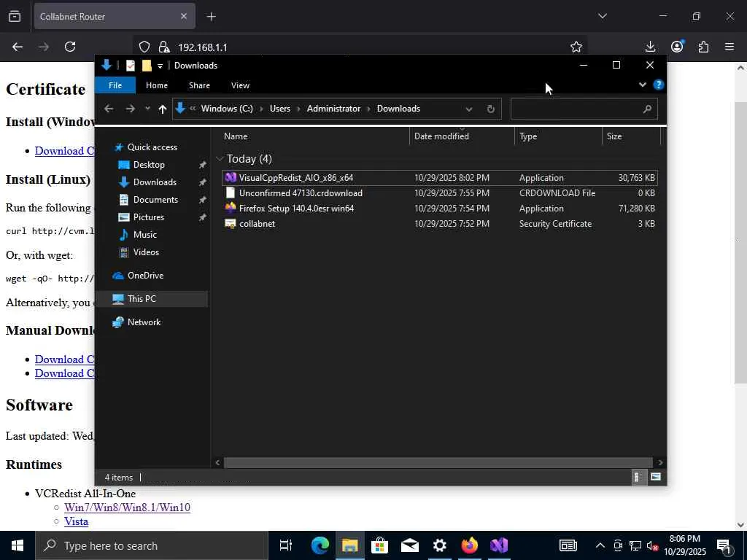Sort files by Size column

click(x=631, y=136)
